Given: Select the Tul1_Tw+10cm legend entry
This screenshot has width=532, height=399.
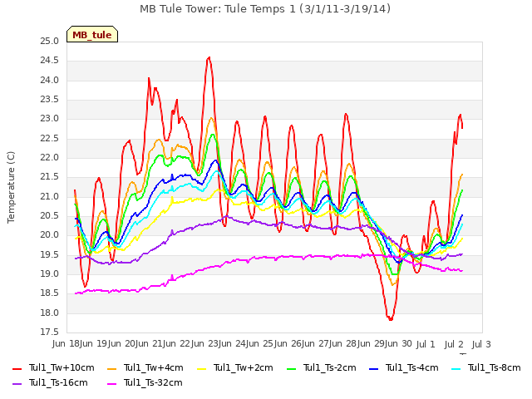Looking at the screenshot, I should click(x=53, y=367).
